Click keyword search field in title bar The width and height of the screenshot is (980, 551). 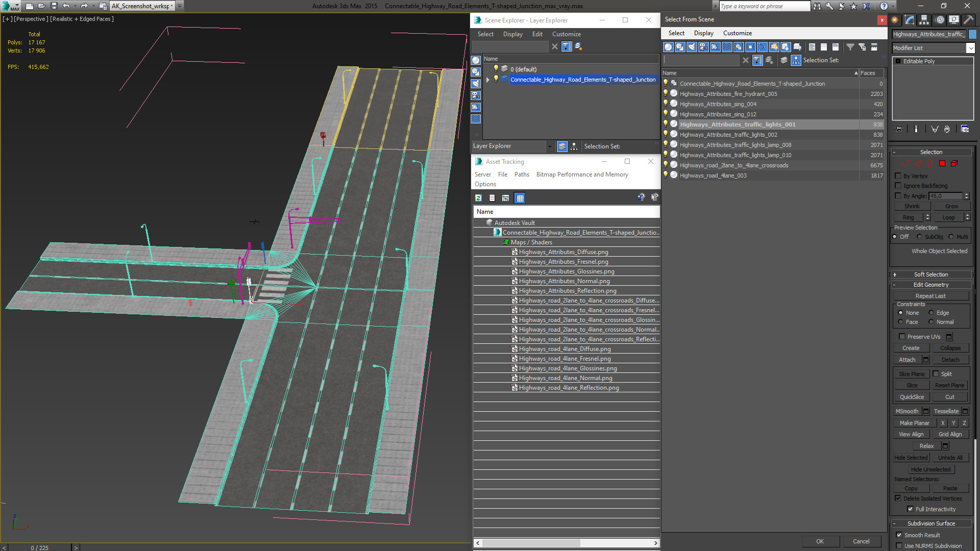pyautogui.click(x=764, y=6)
